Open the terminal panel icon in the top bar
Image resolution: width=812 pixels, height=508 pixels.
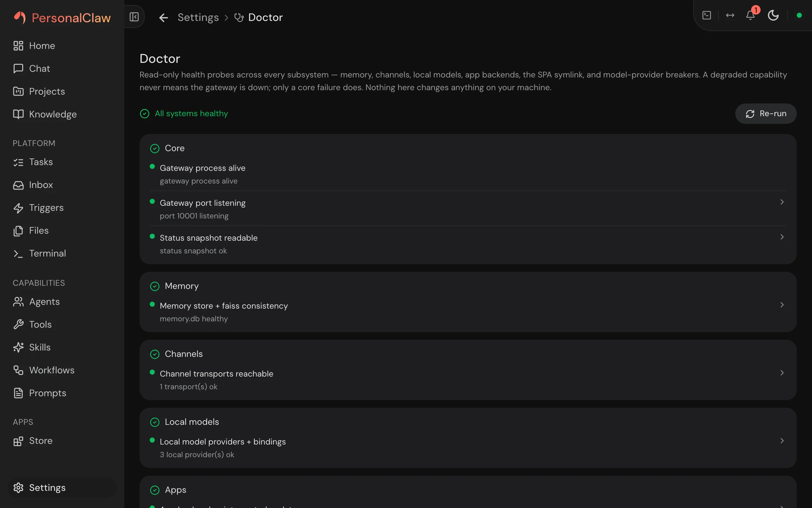pos(707,16)
